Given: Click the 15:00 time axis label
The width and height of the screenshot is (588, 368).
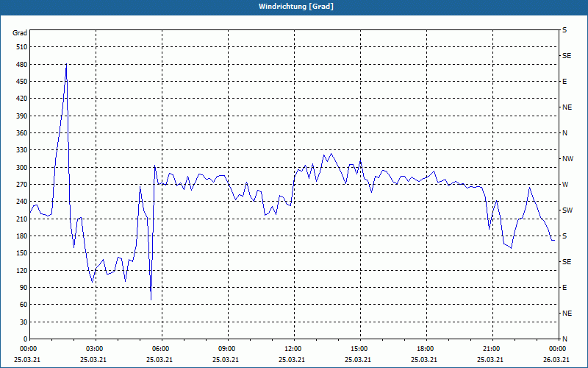Looking at the screenshot, I should click(359, 349).
